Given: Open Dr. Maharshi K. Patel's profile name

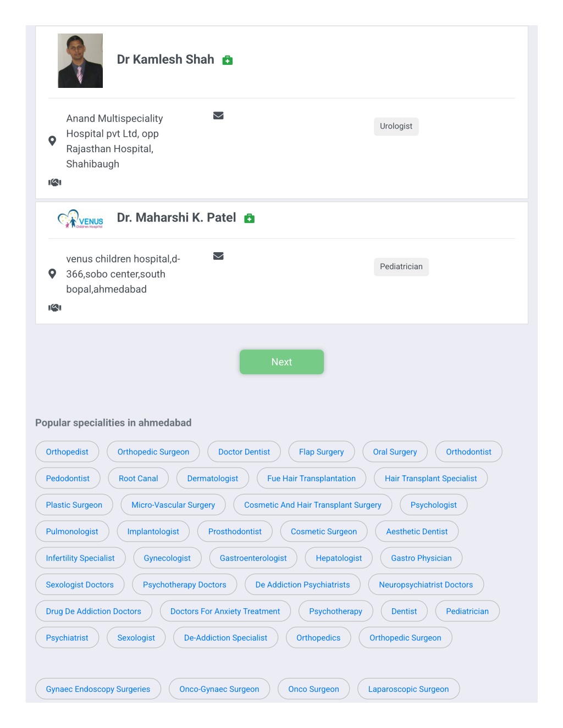Looking at the screenshot, I should [176, 218].
